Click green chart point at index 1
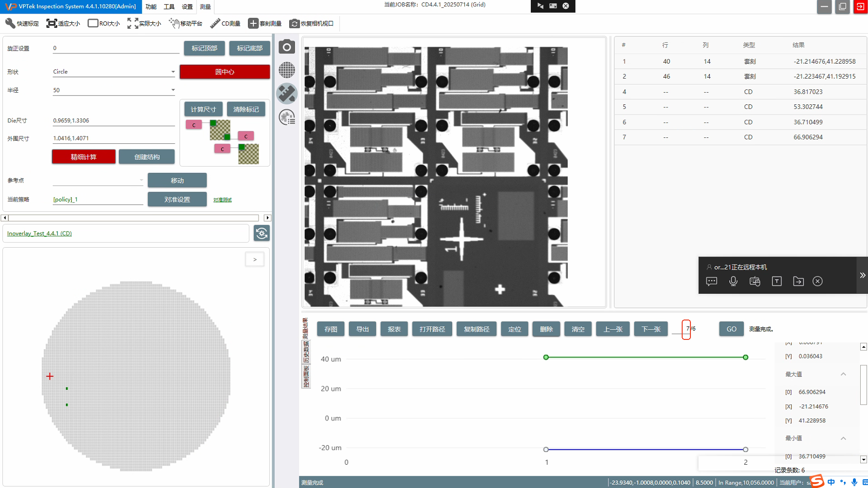This screenshot has width=868, height=488. pos(546,357)
